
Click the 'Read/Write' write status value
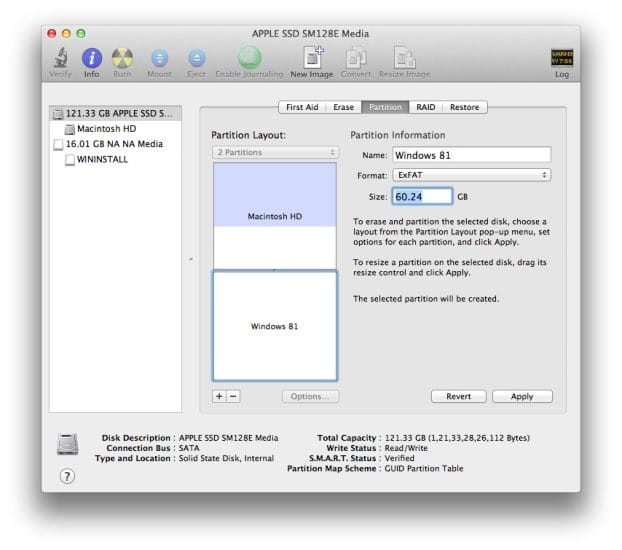[x=406, y=448]
